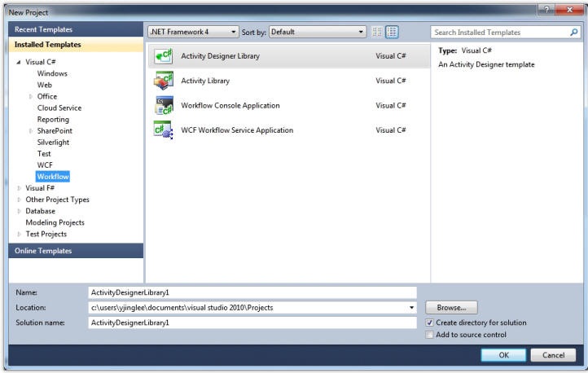Viewport: 588px width, 373px height.
Task: Select 'Workflow Console Application' template name
Action: [x=230, y=106]
